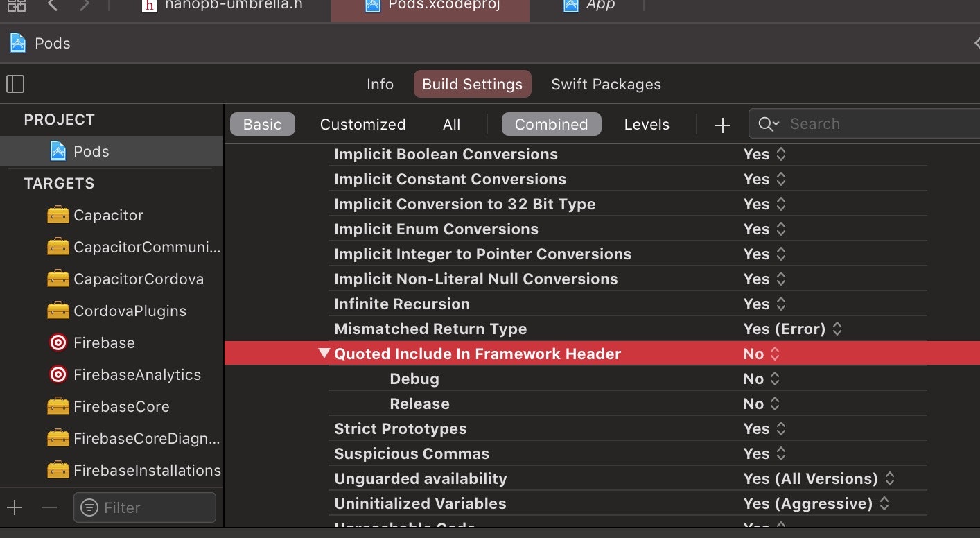Select the Build Settings tab

pyautogui.click(x=473, y=84)
